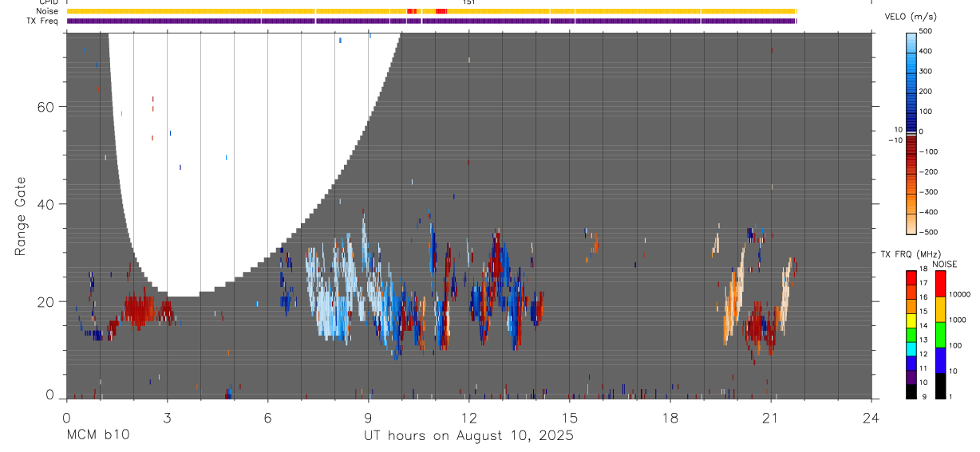The height and width of the screenshot is (452, 980).
Task: Click the 1000 noise level label
Action: click(957, 320)
